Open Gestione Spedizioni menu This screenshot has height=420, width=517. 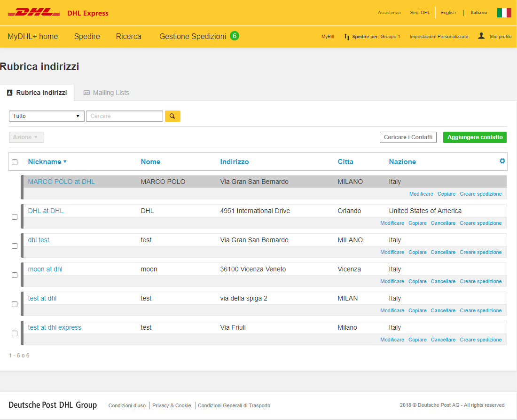point(192,36)
